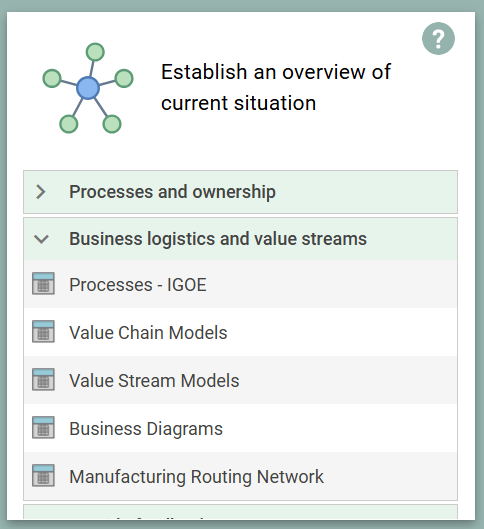Viewport: 484px width, 529px height.
Task: Click the top green node of diagram
Action: pos(95,52)
